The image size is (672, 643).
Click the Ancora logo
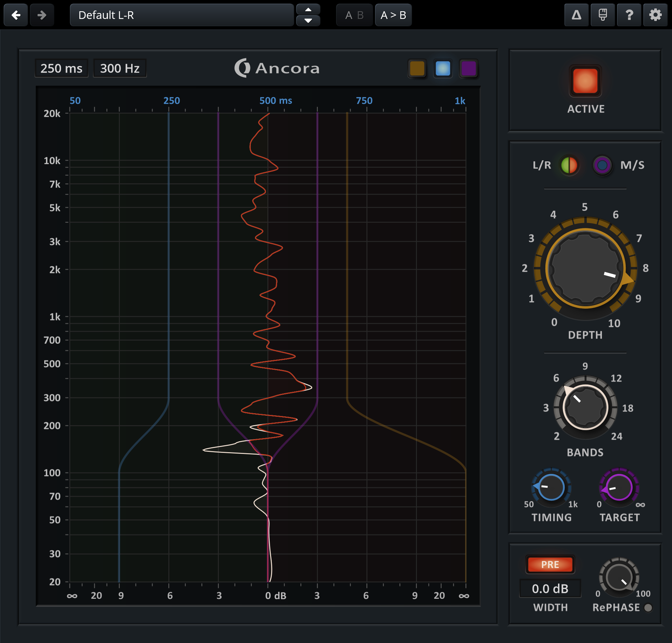pyautogui.click(x=277, y=68)
